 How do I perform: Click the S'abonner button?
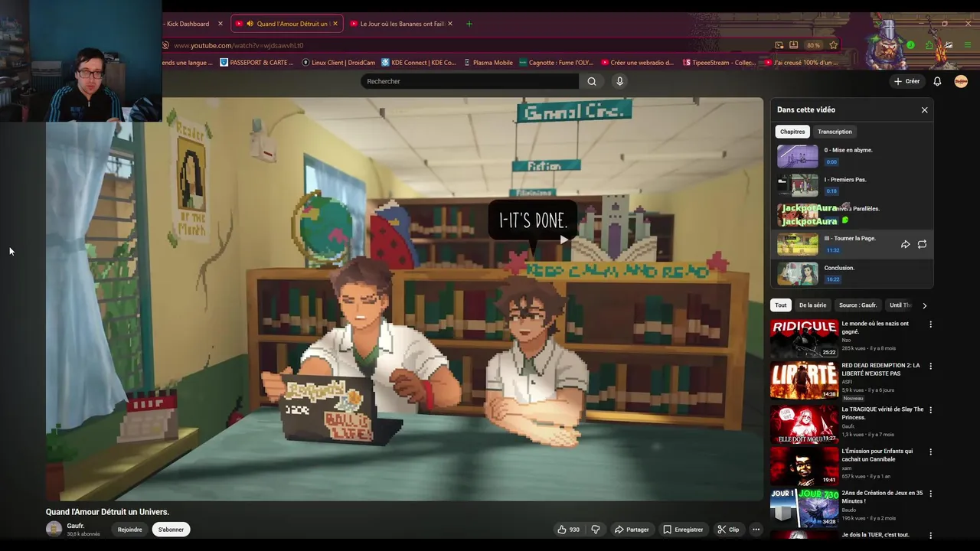click(171, 530)
